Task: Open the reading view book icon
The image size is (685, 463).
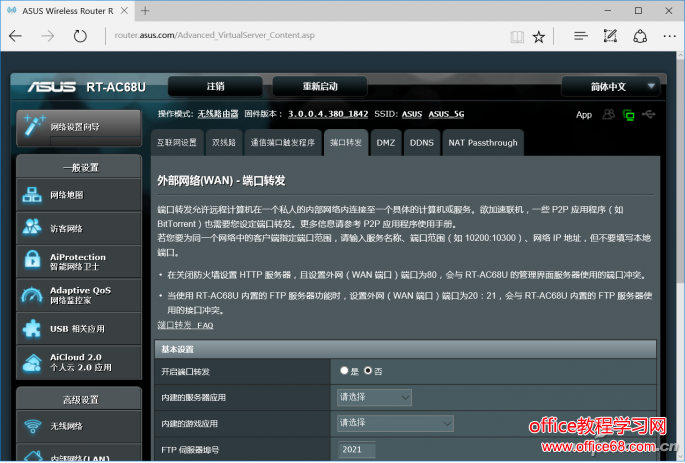Action: [517, 37]
